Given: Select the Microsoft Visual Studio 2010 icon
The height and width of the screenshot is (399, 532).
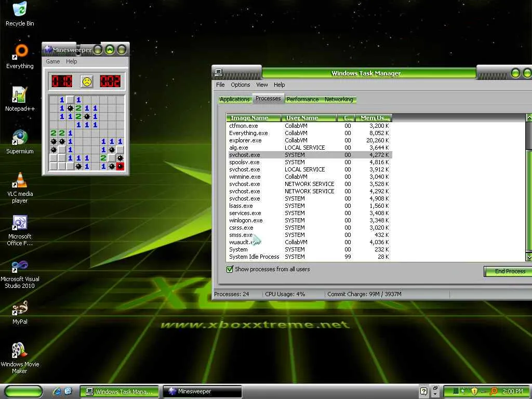Looking at the screenshot, I should pyautogui.click(x=20, y=265).
